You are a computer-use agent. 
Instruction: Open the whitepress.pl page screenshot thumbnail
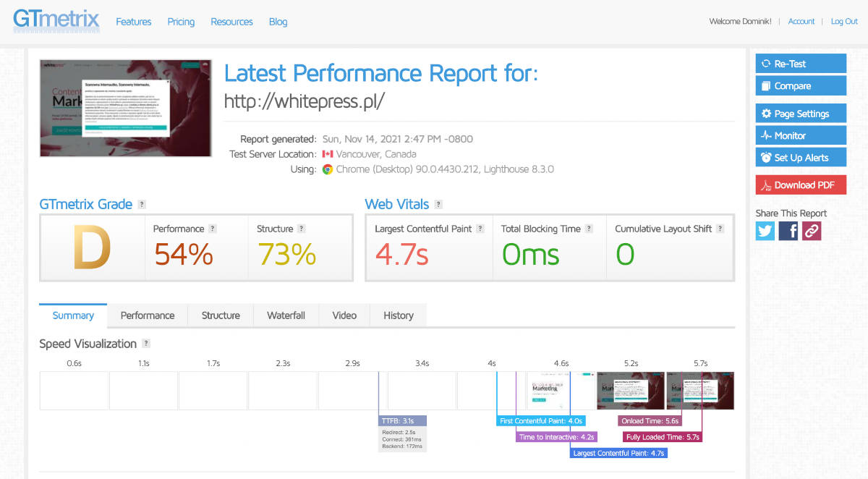126,108
